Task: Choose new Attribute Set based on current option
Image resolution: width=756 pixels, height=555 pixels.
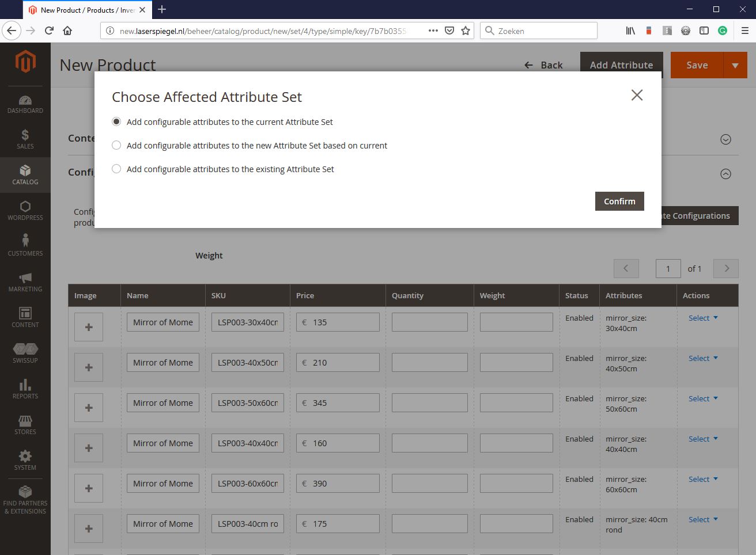Action: tap(116, 145)
